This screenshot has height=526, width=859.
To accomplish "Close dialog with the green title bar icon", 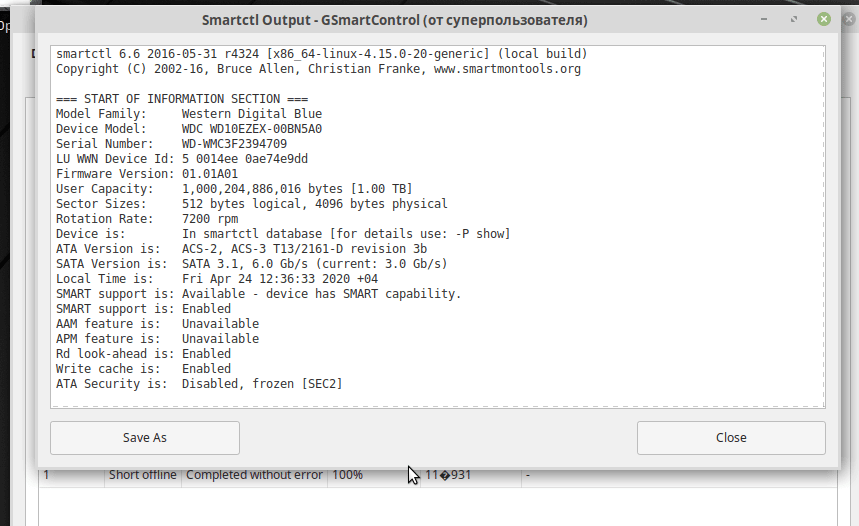I will [823, 19].
